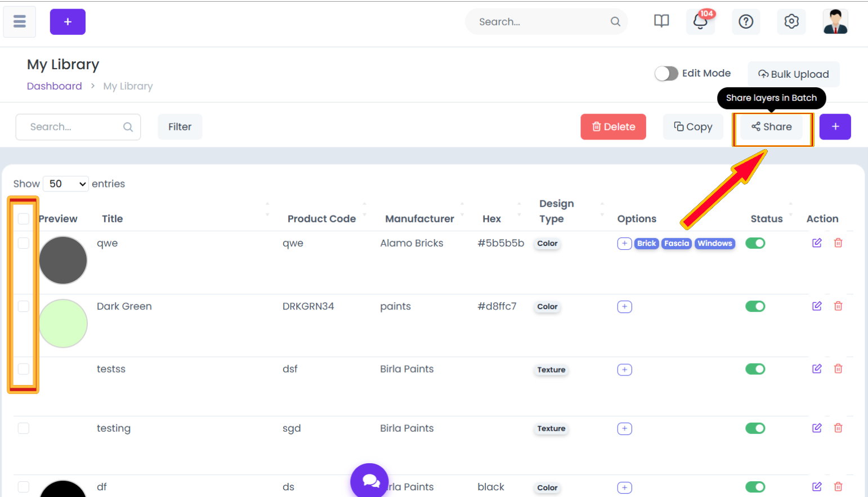
Task: Click hex value #5b5b5b
Action: 500,243
